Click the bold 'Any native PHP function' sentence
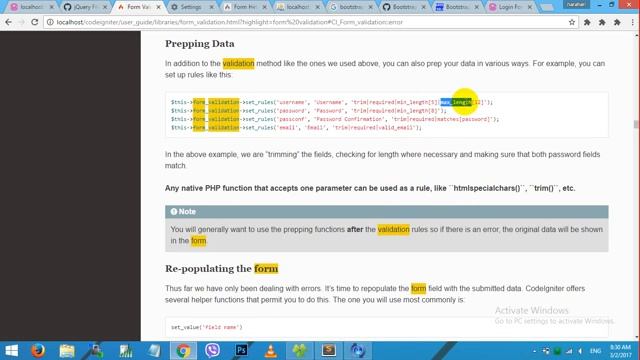Image resolution: width=640 pixels, height=360 pixels. click(370, 188)
